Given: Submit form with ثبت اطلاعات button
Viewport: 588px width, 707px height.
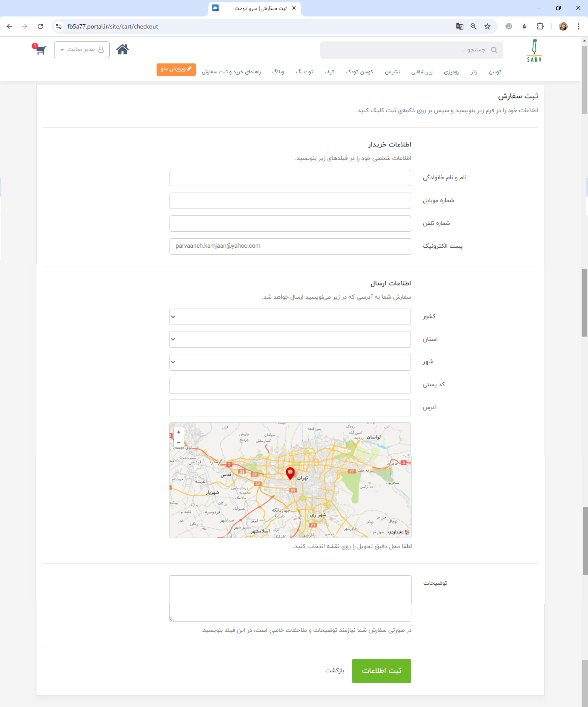Looking at the screenshot, I should pyautogui.click(x=381, y=671).
